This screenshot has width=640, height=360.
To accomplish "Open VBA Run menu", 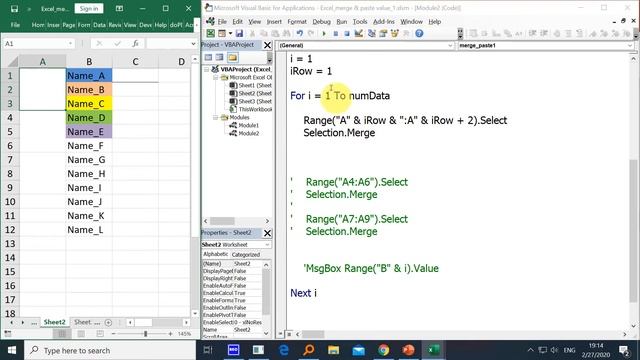I will [x=342, y=22].
